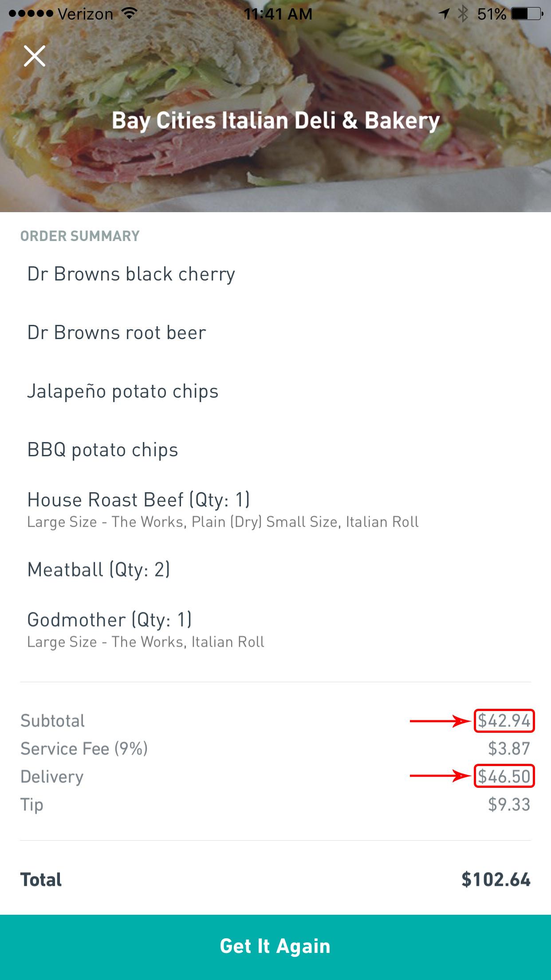This screenshot has width=551, height=980.
Task: Select Dr Browns black cherry item
Action: pos(131,274)
